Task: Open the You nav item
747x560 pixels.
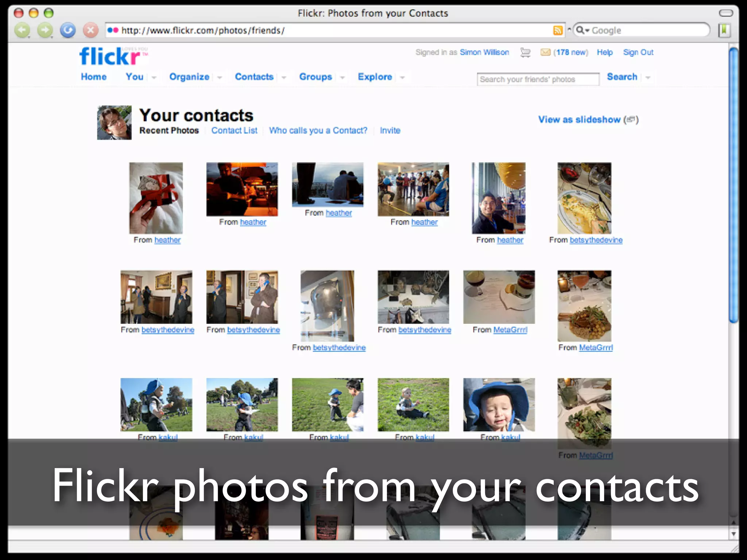Action: coord(135,77)
